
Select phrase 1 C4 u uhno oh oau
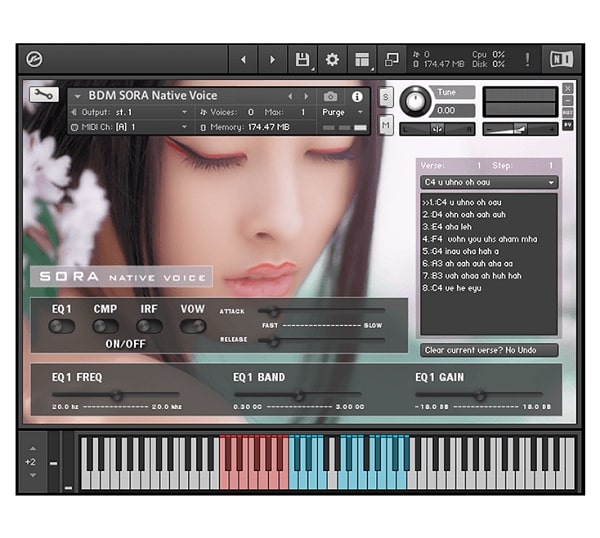pyautogui.click(x=461, y=202)
